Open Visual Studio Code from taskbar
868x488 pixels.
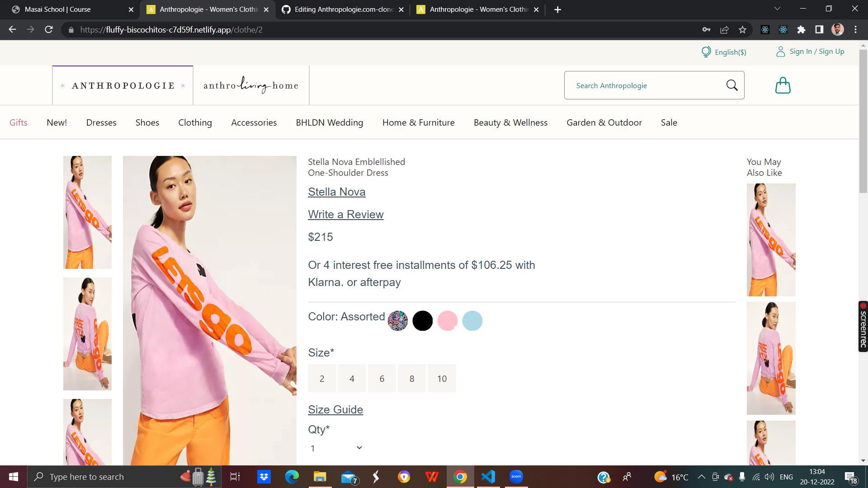pos(488,477)
